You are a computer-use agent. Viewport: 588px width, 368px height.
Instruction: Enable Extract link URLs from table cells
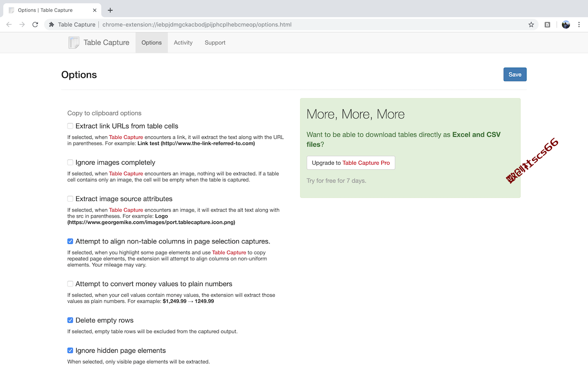(70, 126)
